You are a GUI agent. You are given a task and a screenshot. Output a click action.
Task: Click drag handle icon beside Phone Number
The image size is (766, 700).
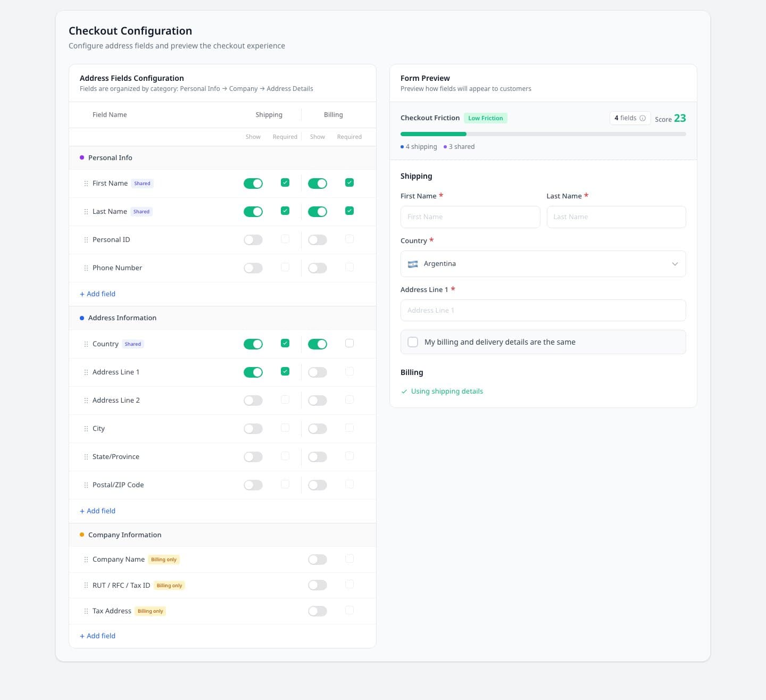coord(86,268)
